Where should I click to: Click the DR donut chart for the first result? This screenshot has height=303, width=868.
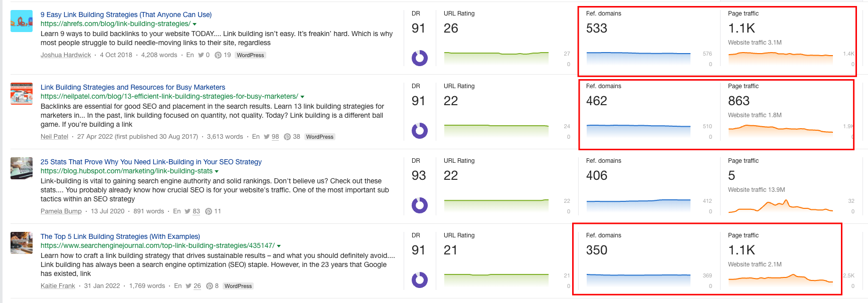point(419,58)
